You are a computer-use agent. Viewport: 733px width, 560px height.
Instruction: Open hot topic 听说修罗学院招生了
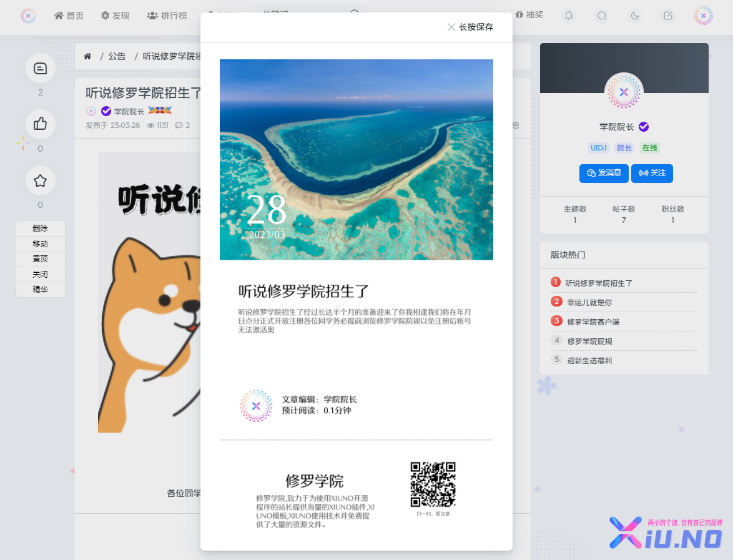click(598, 283)
